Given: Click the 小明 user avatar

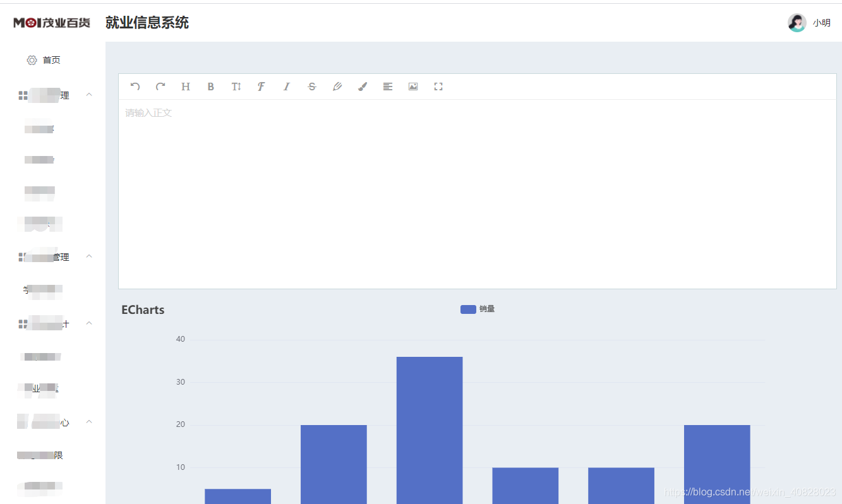Looking at the screenshot, I should pyautogui.click(x=797, y=23).
